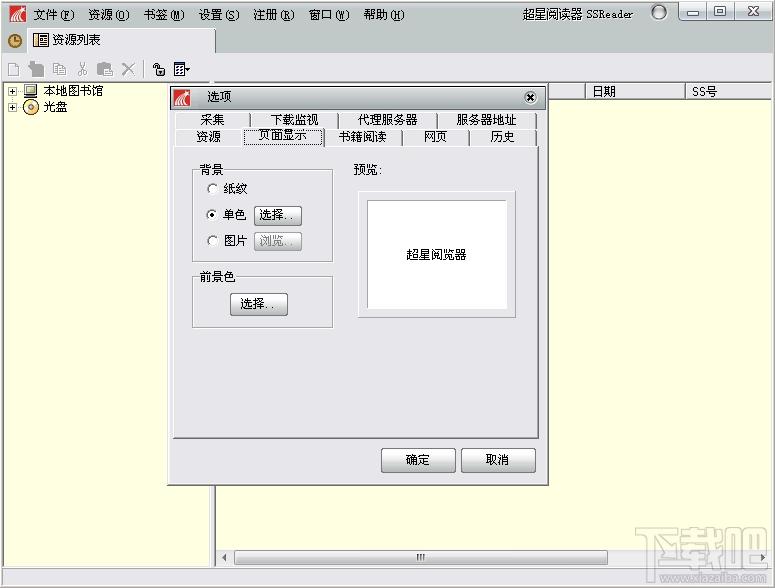Click the 资源列表 tab icon

point(41,40)
